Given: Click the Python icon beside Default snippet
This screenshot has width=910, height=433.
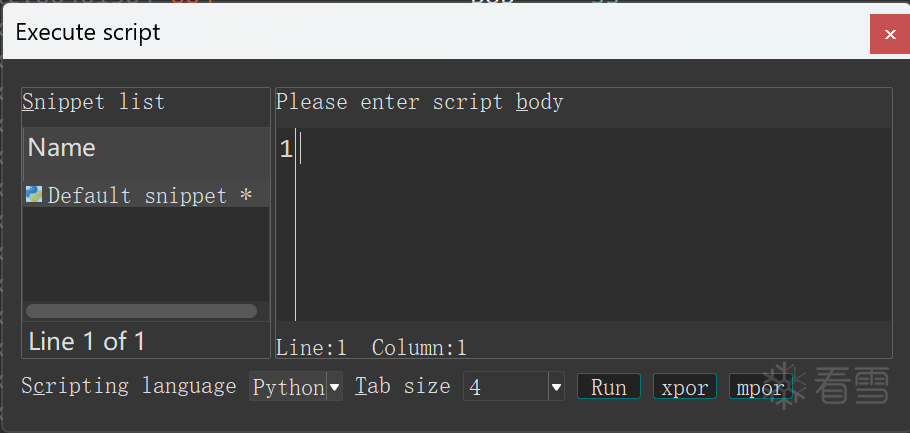Looking at the screenshot, I should coord(34,194).
